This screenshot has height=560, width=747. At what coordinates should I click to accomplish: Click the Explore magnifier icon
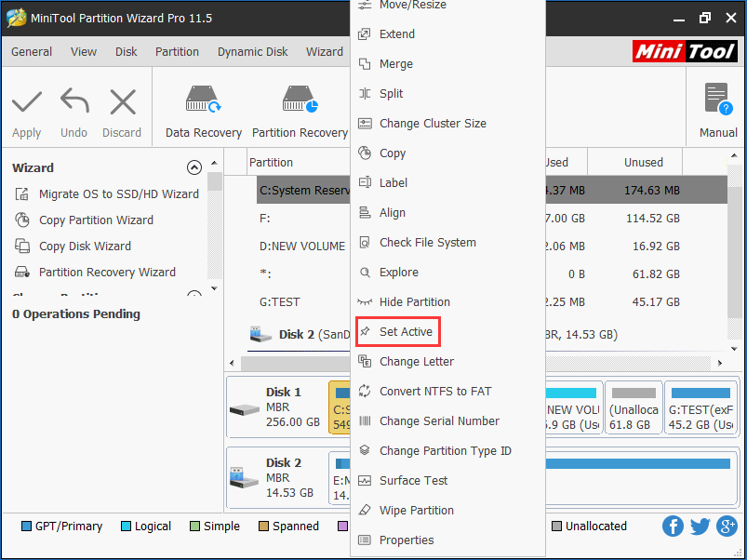[x=365, y=273]
